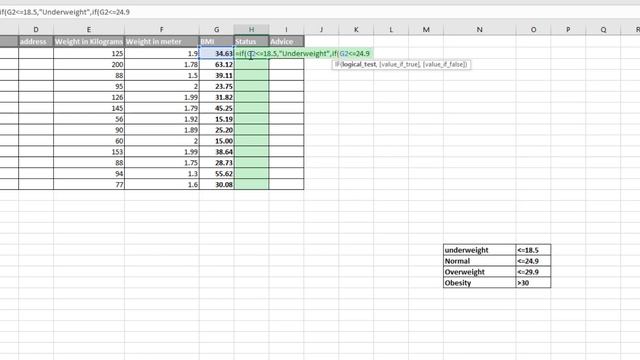Click the cell with weight 200
The height and width of the screenshot is (360, 640).
(89, 64)
